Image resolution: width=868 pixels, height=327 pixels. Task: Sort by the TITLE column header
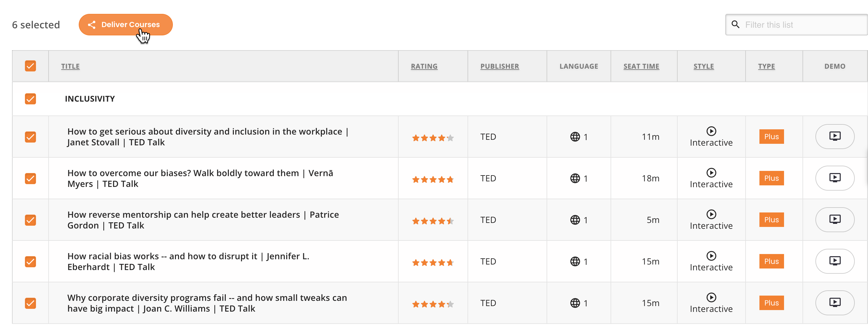click(70, 66)
